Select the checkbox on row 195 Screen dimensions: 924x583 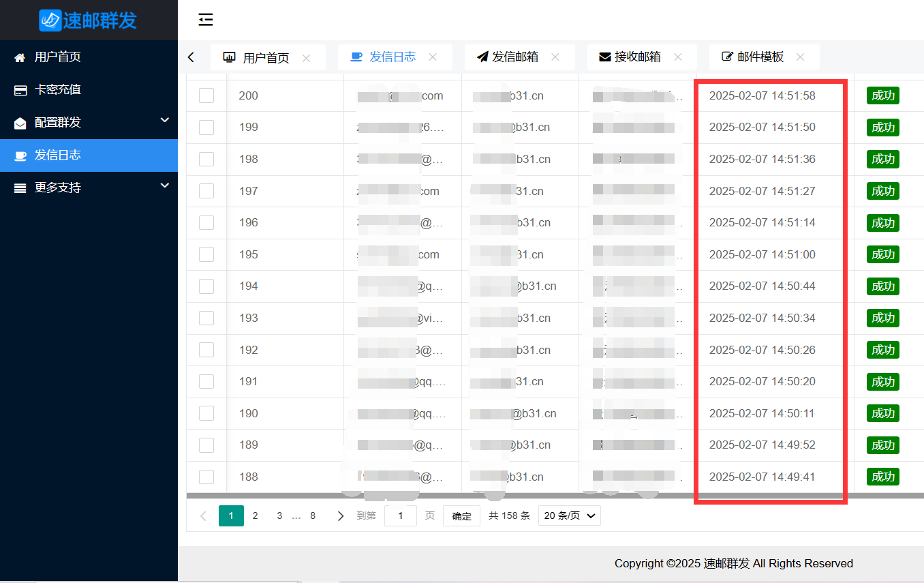click(x=206, y=254)
